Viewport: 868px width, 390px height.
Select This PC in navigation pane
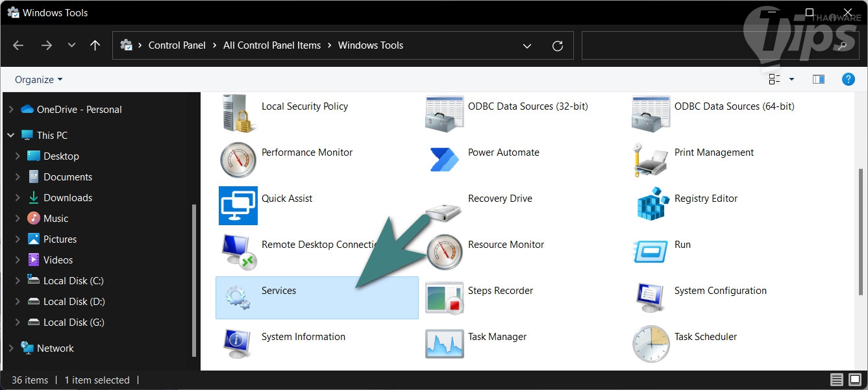pyautogui.click(x=52, y=136)
